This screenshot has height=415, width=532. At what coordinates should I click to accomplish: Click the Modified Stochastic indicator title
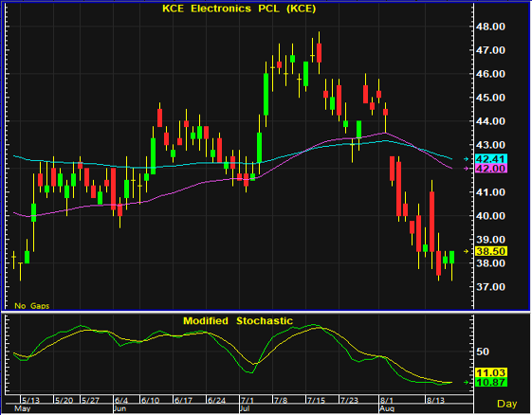click(x=238, y=321)
